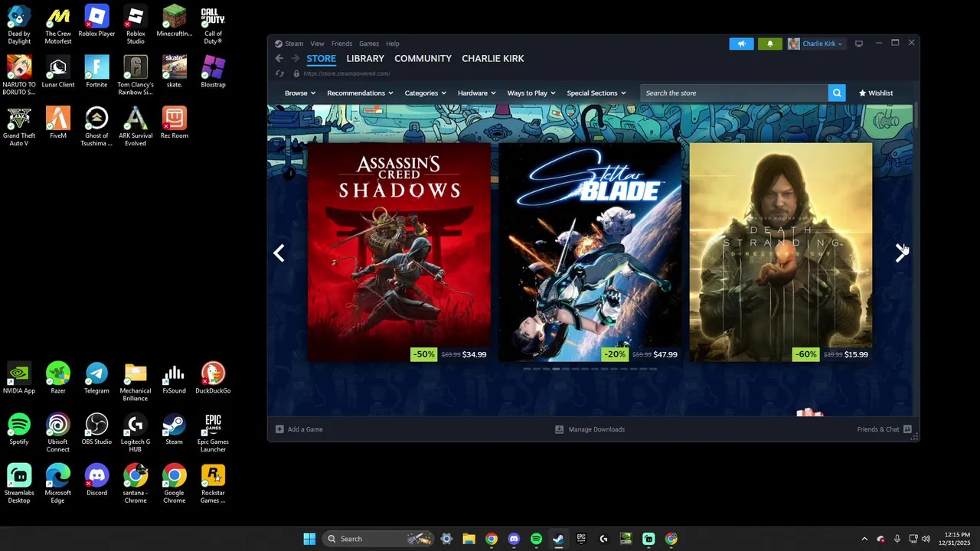Open the Stellar Blade game capsule

click(590, 252)
